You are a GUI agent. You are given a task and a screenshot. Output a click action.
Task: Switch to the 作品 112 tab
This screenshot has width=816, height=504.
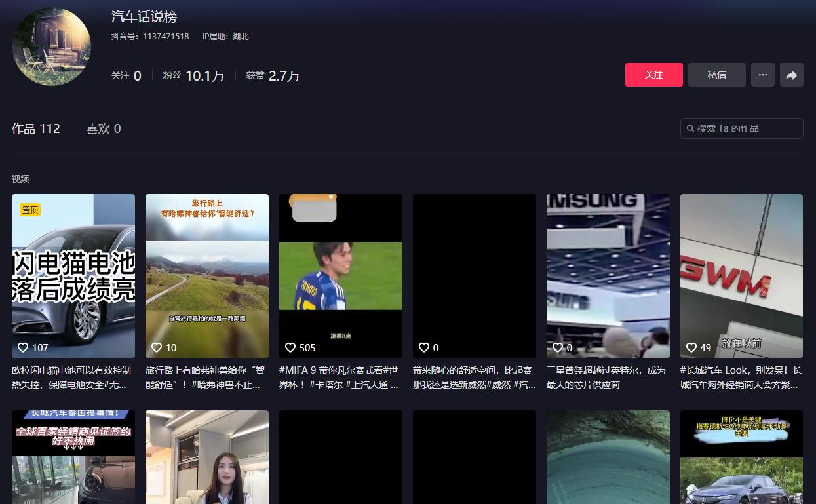coord(36,129)
